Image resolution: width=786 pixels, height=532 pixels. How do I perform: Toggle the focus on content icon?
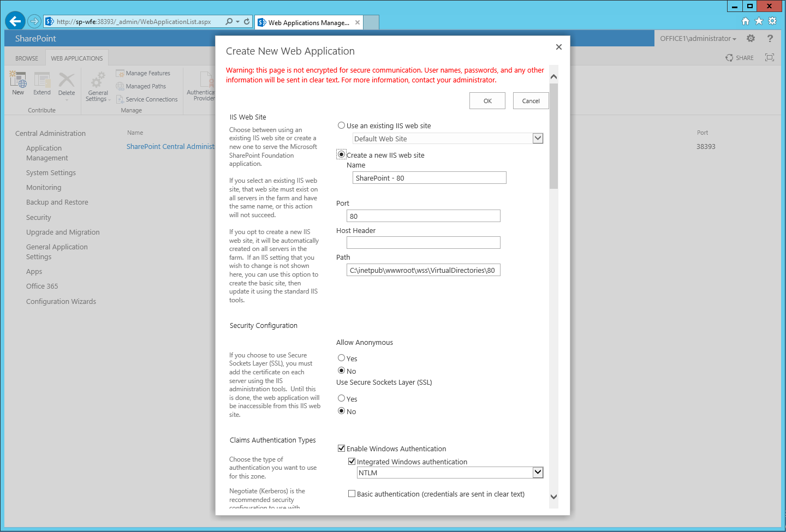point(770,57)
